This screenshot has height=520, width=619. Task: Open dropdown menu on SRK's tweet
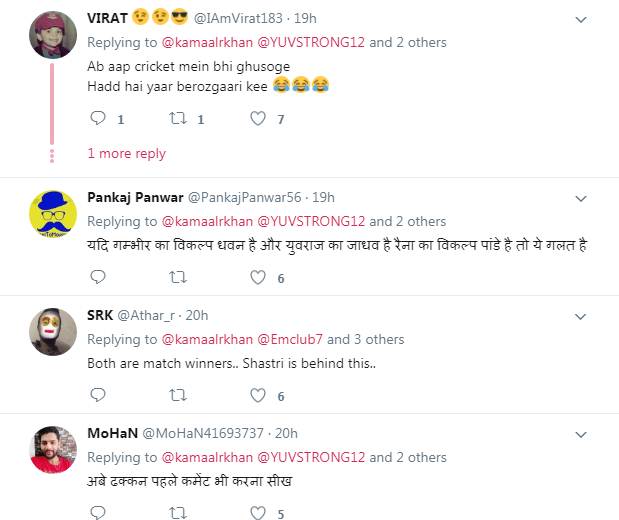tap(580, 315)
